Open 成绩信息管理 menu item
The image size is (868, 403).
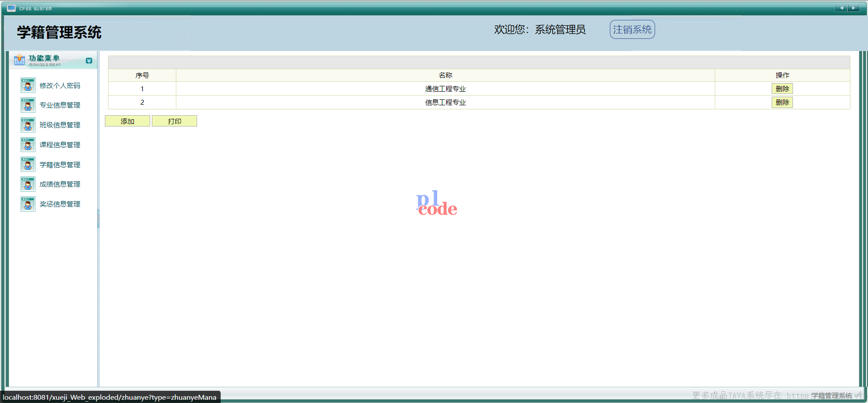click(x=60, y=184)
